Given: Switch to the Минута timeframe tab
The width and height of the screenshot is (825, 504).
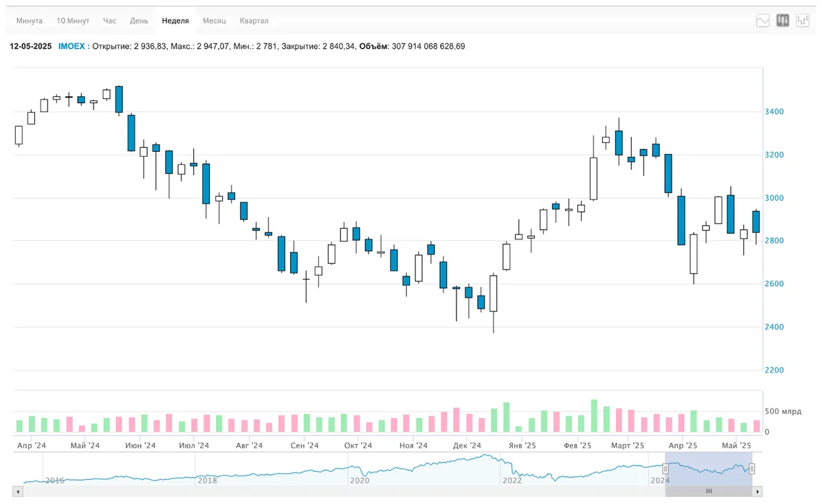Looking at the screenshot, I should [30, 21].
